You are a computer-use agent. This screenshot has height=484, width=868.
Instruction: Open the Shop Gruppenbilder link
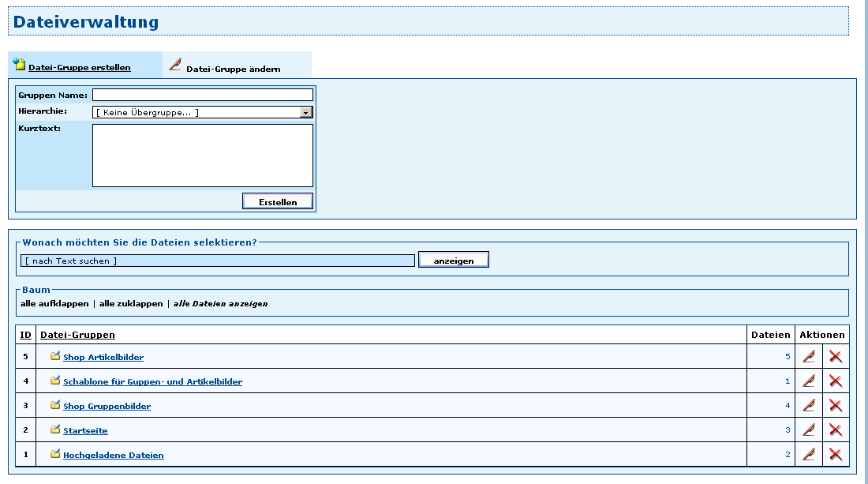(107, 407)
